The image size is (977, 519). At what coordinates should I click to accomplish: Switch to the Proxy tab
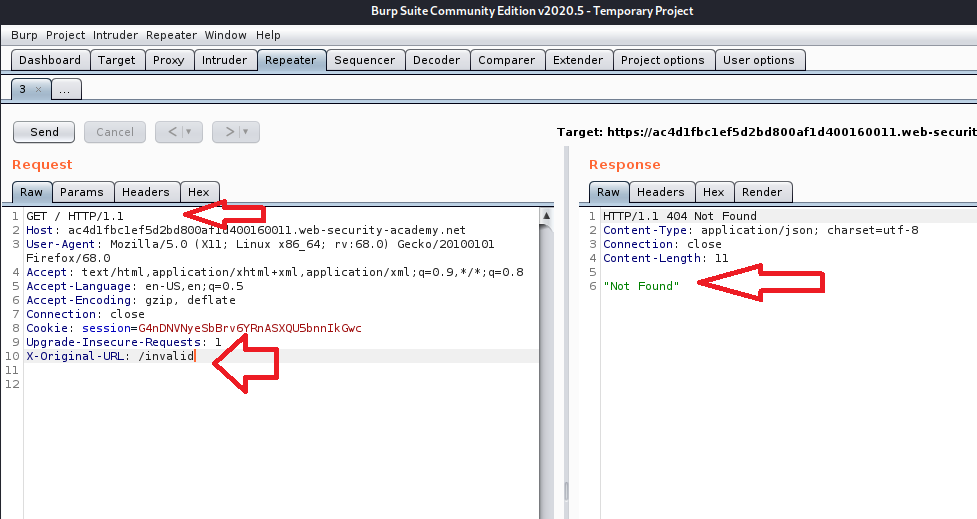point(168,60)
